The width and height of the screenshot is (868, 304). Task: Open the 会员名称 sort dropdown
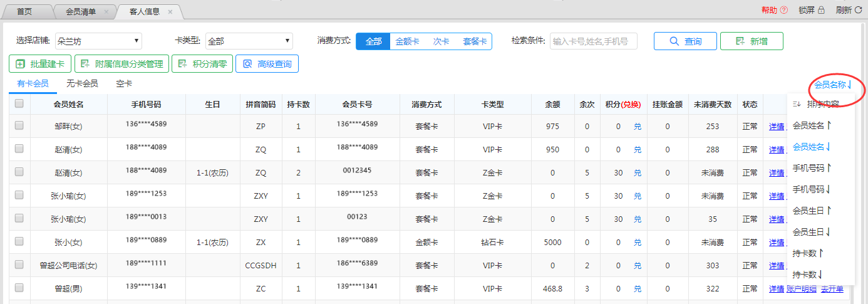pyautogui.click(x=832, y=84)
